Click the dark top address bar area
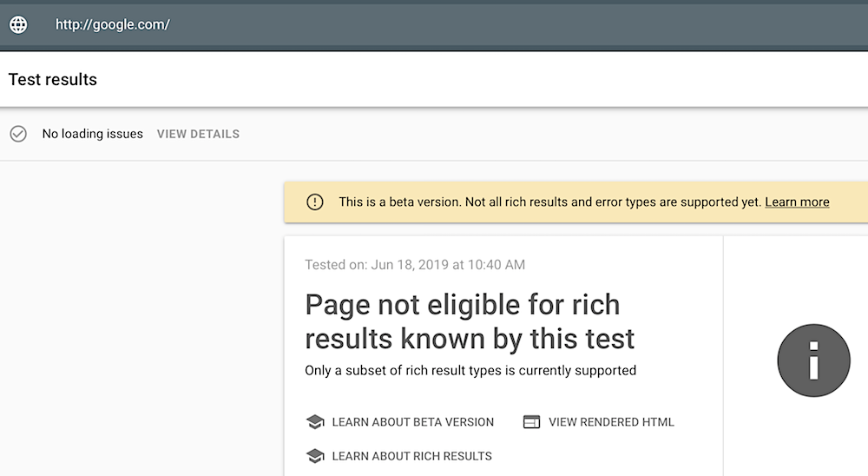 pyautogui.click(x=434, y=25)
